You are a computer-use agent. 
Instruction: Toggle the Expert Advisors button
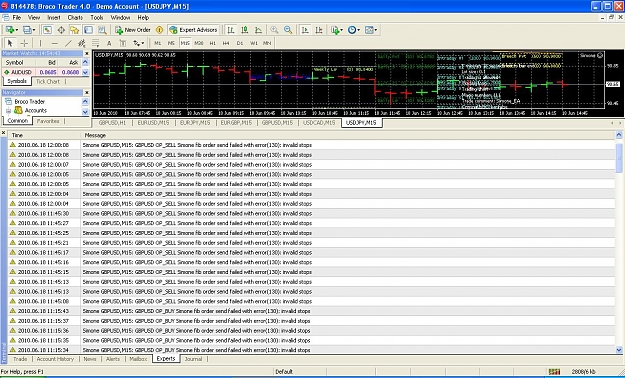tap(193, 30)
